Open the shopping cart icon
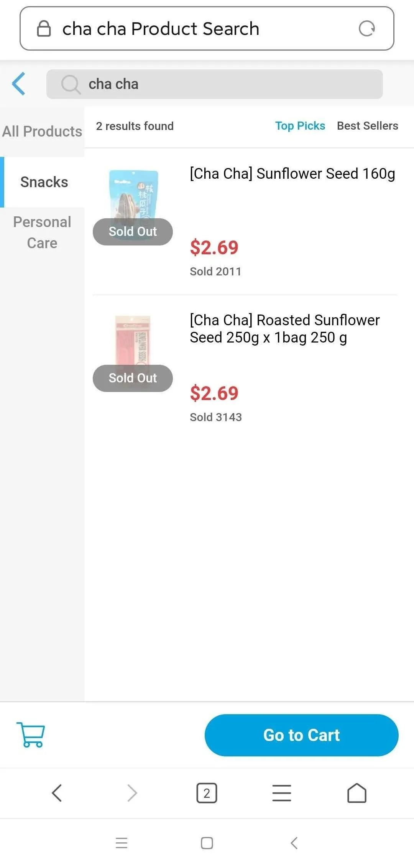Image resolution: width=414 pixels, height=868 pixels. coord(31,735)
